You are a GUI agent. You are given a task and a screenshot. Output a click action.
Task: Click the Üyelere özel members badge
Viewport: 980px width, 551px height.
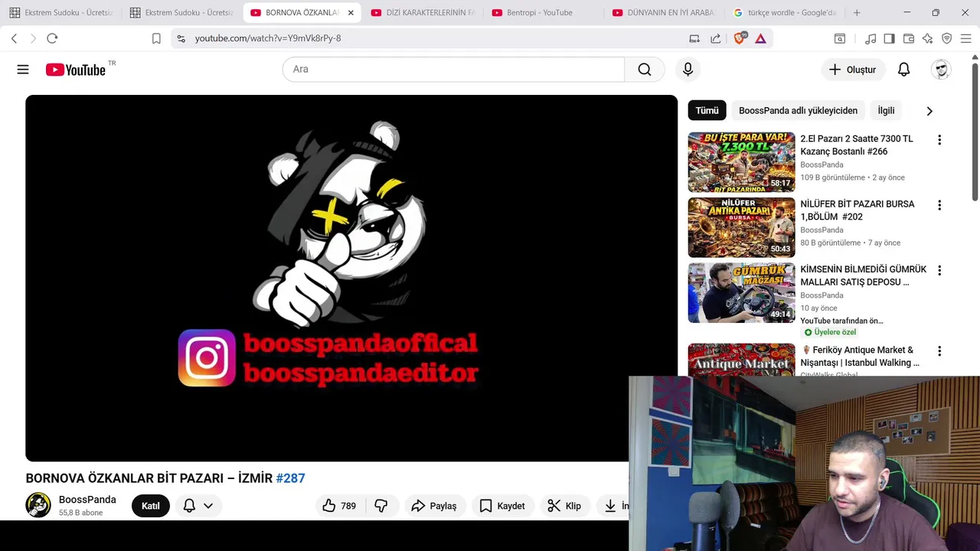coord(829,332)
